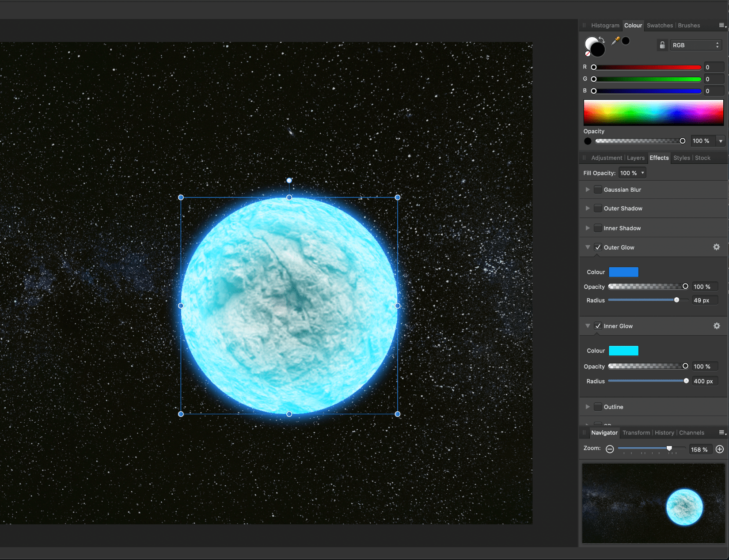Expand the Outer Shadow effect section

[x=588, y=208]
